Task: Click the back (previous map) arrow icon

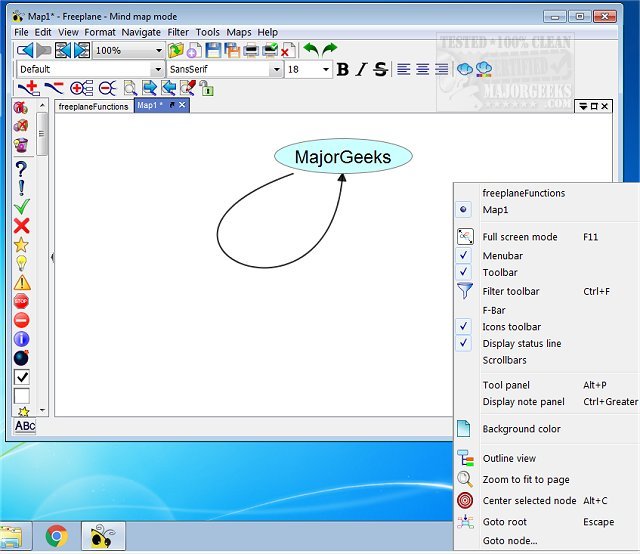Action: (25, 51)
